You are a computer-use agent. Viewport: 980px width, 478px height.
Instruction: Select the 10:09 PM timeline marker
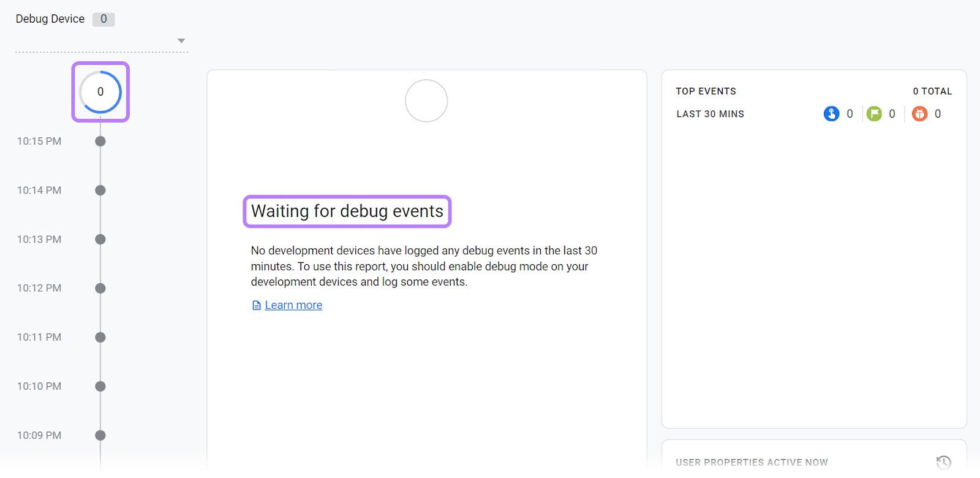[x=100, y=436]
